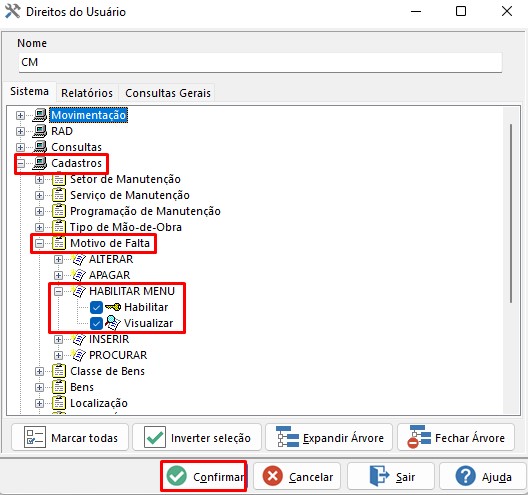This screenshot has height=495, width=528.
Task: Click the Inverter seleção button
Action: 197,437
